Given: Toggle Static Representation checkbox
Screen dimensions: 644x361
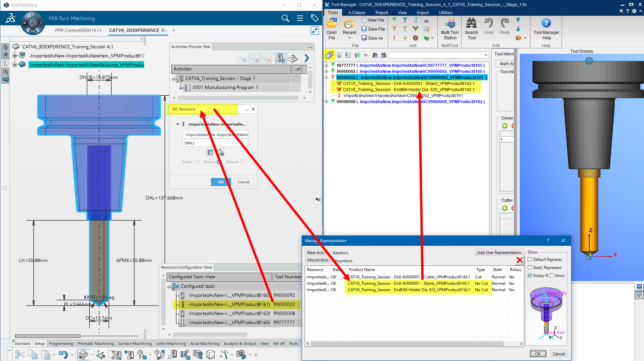Looking at the screenshot, I should tap(530, 268).
